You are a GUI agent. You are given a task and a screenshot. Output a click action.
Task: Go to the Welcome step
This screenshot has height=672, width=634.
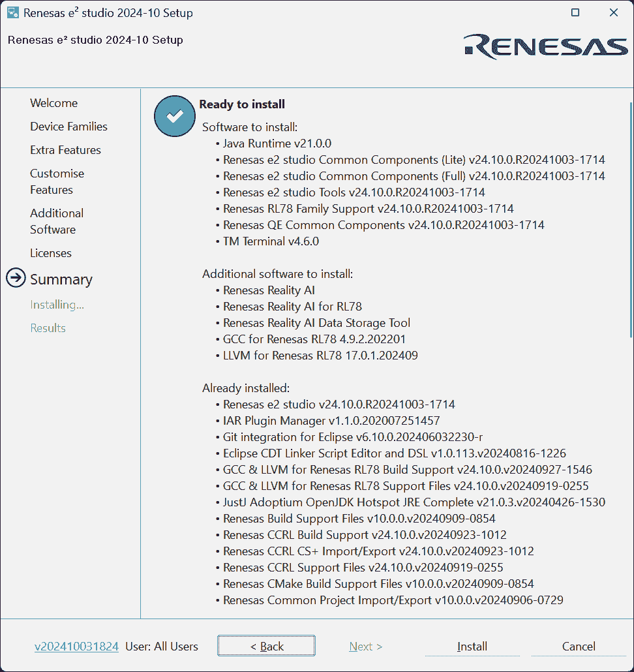click(x=53, y=103)
